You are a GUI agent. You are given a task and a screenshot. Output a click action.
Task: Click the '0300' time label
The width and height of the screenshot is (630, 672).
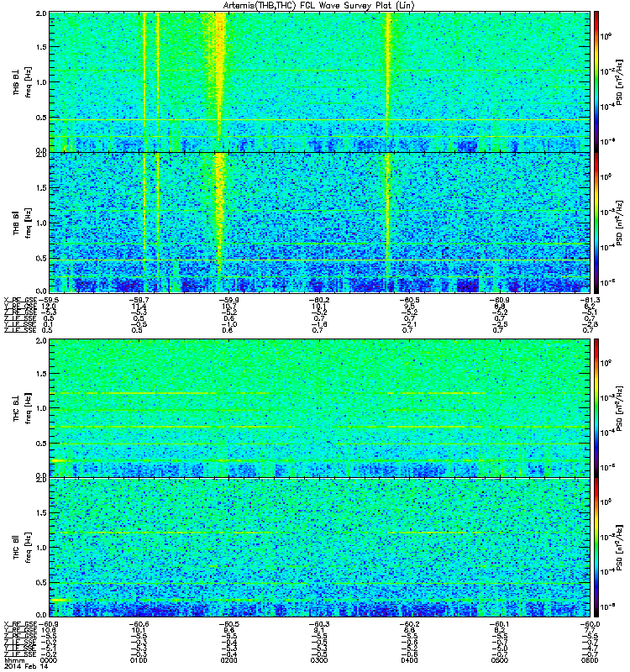point(319,660)
